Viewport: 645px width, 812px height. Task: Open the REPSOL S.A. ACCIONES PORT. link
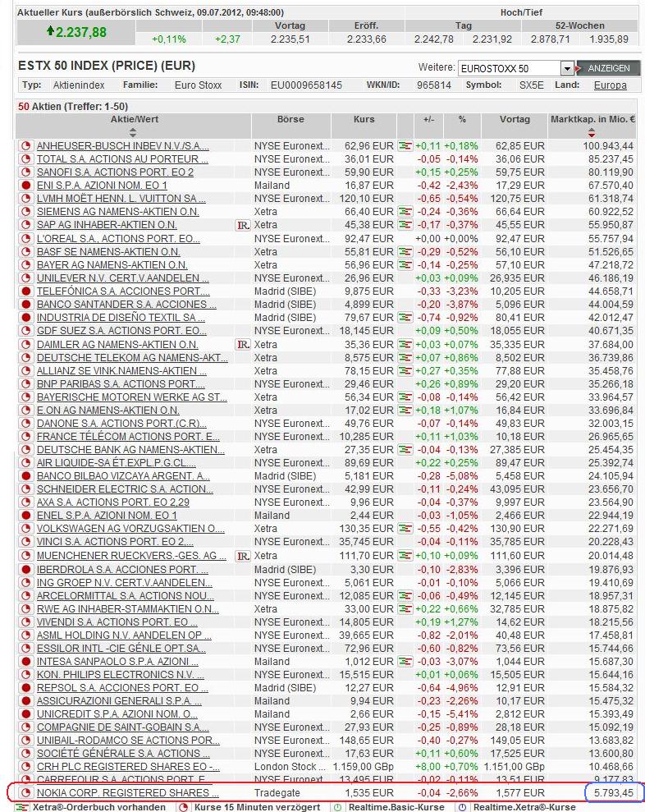pos(122,688)
